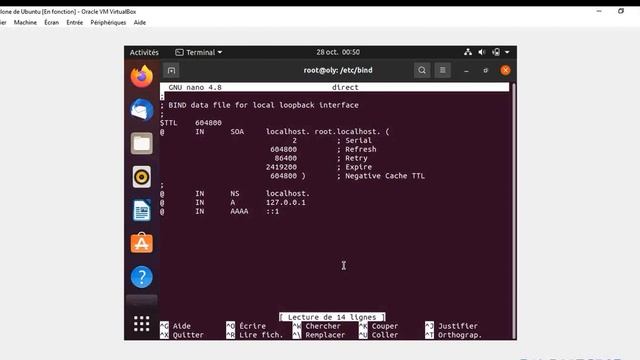The image size is (640, 360).
Task: Minimize the VirtualBox host window
Action: click(x=599, y=11)
